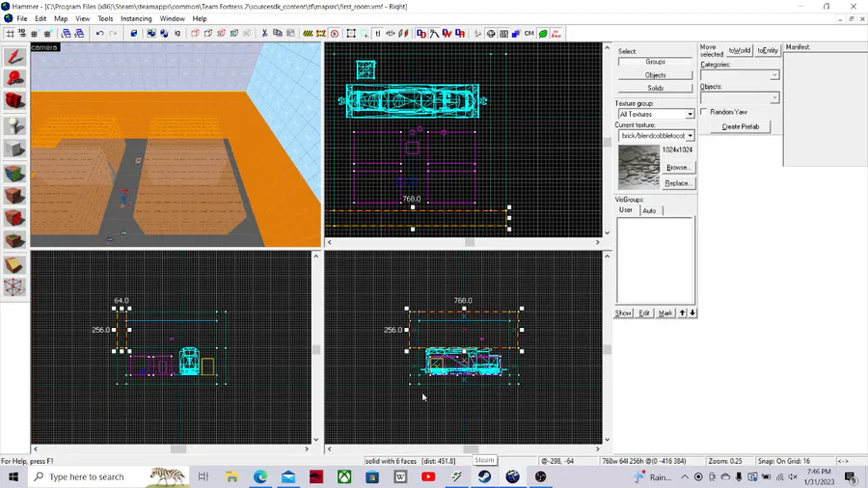This screenshot has width=868, height=488.
Task: Toggle the texture lock (tl) icon
Action: pyautogui.click(x=377, y=33)
